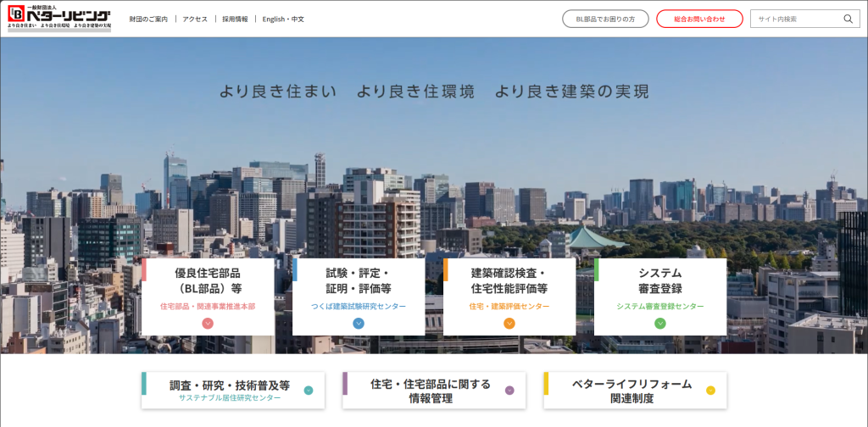The image size is (868, 427).
Task: Click the orange down-arrow under 建築確認検査
Action: pyautogui.click(x=509, y=323)
